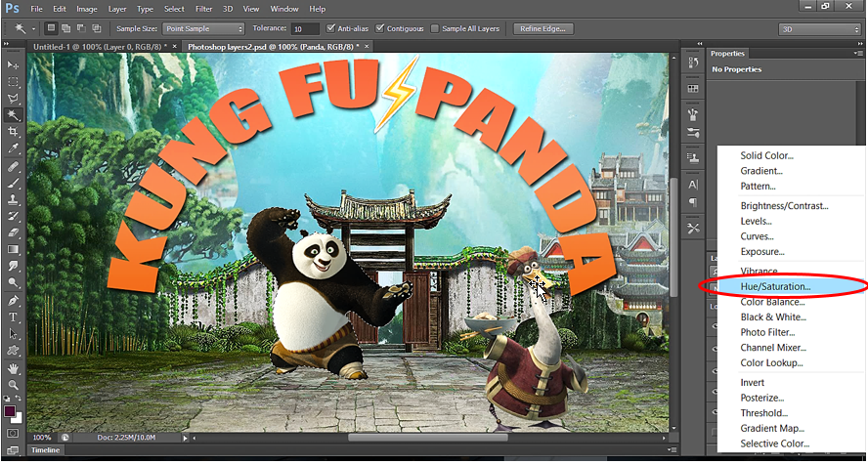Change screen mode icon at toolbox bottom
Viewport: 868px width, 464px height.
[x=13, y=450]
